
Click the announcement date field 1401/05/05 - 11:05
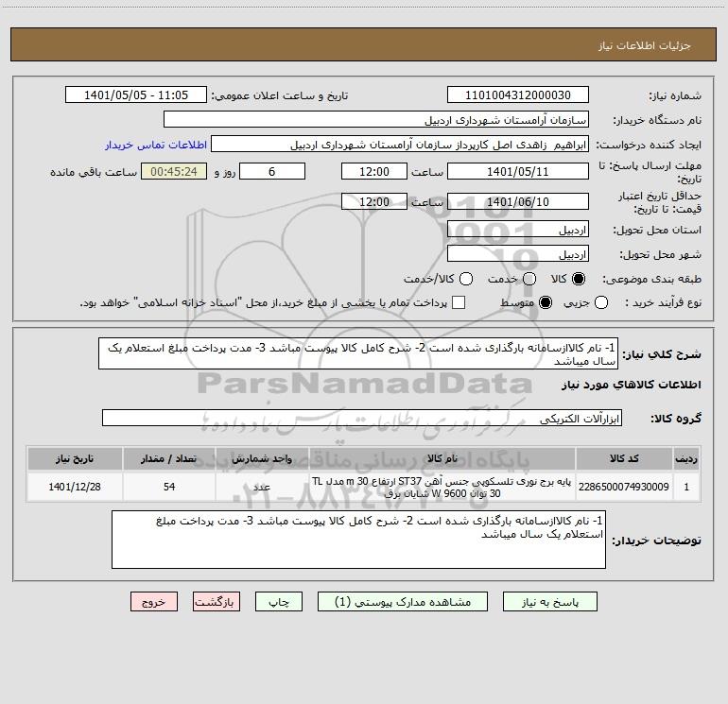(136, 95)
